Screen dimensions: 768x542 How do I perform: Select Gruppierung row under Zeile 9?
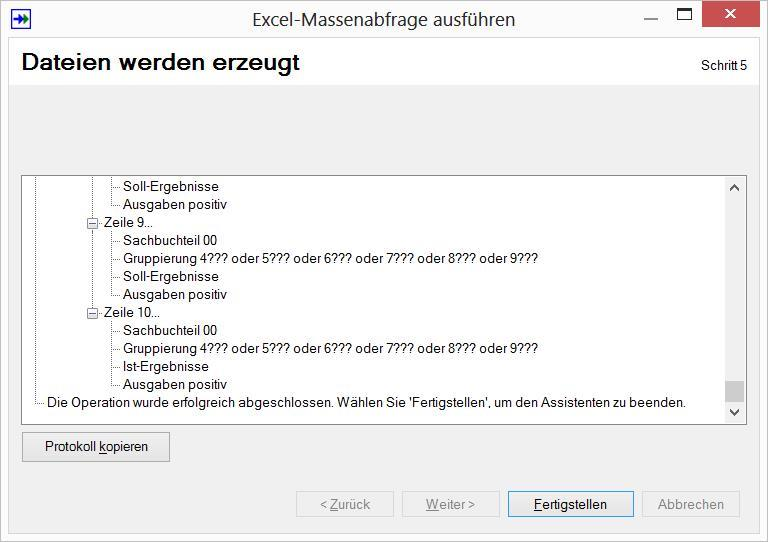(330, 259)
